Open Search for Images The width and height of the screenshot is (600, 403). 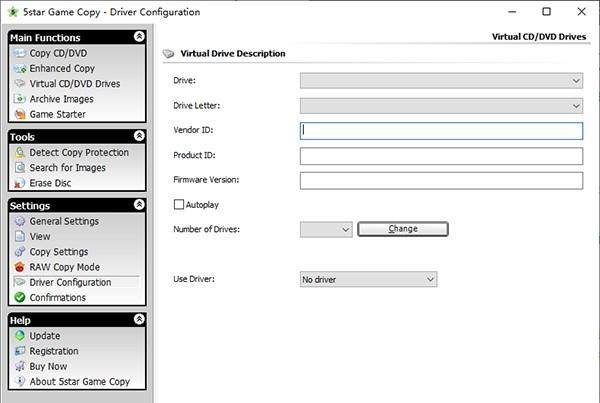point(68,168)
